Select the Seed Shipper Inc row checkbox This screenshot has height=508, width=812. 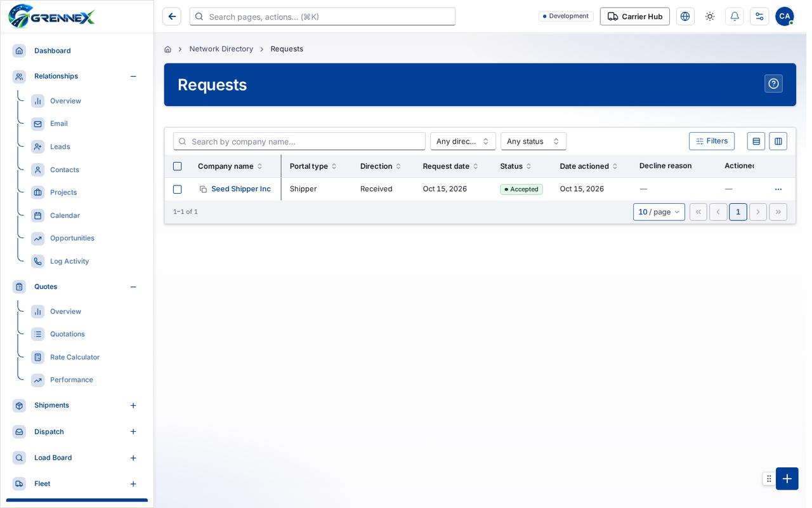coord(177,189)
